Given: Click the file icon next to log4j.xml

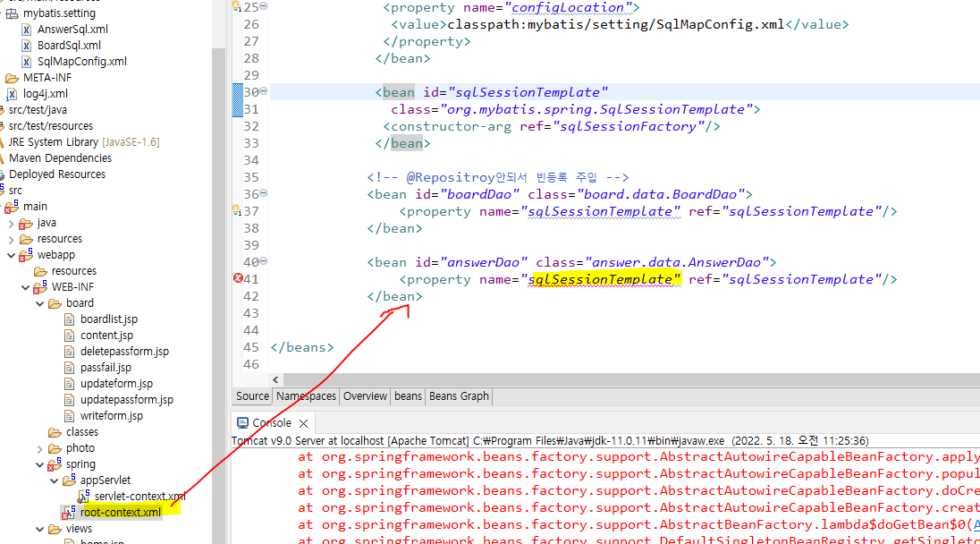Looking at the screenshot, I should click(12, 94).
